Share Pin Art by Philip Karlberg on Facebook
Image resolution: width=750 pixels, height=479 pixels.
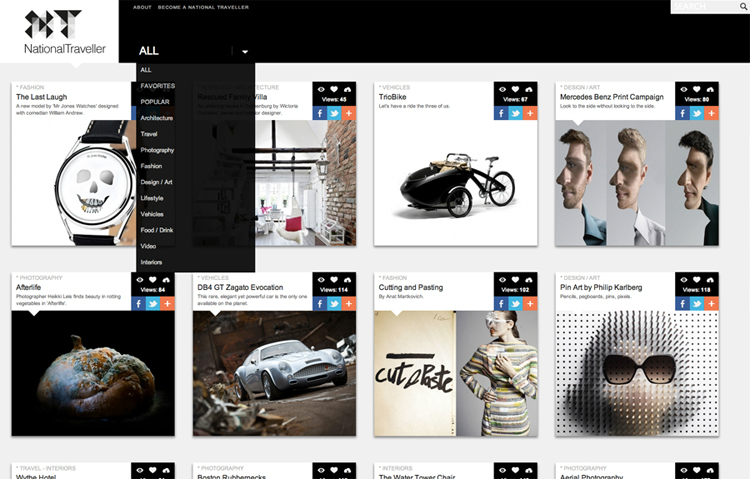[682, 304]
